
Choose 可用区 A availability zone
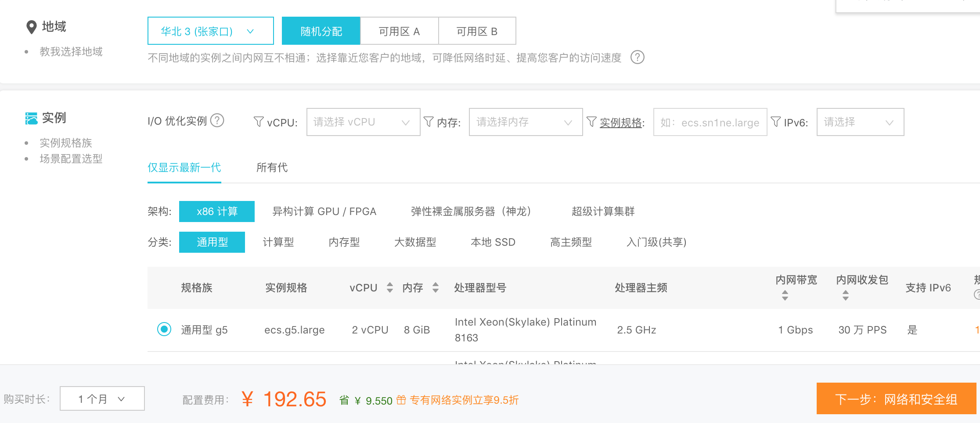point(399,31)
